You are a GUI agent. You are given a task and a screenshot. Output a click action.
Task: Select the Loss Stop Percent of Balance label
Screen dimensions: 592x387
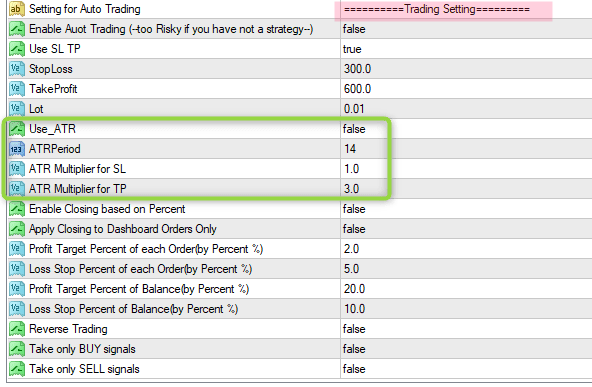pyautogui.click(x=134, y=309)
